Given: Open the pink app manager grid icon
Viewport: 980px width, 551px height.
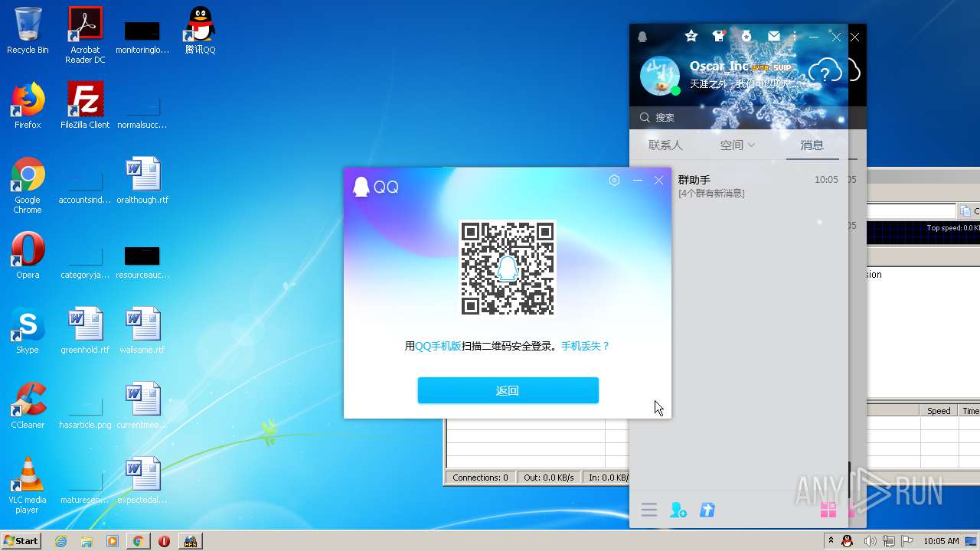Looking at the screenshot, I should [828, 510].
